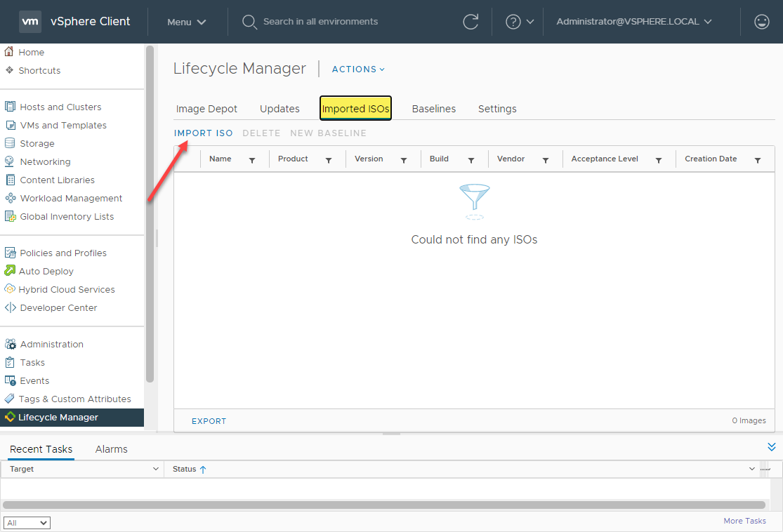The width and height of the screenshot is (783, 532).
Task: Open the Target column dropdown arrow
Action: coord(155,469)
